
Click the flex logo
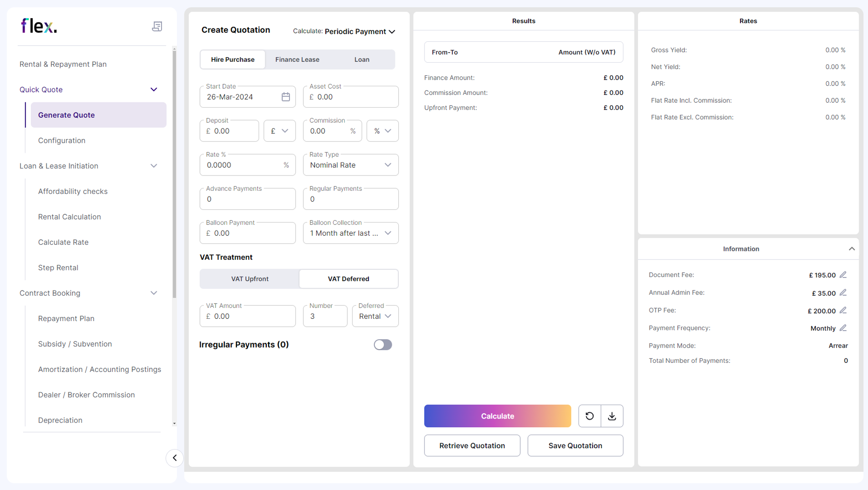point(39,25)
